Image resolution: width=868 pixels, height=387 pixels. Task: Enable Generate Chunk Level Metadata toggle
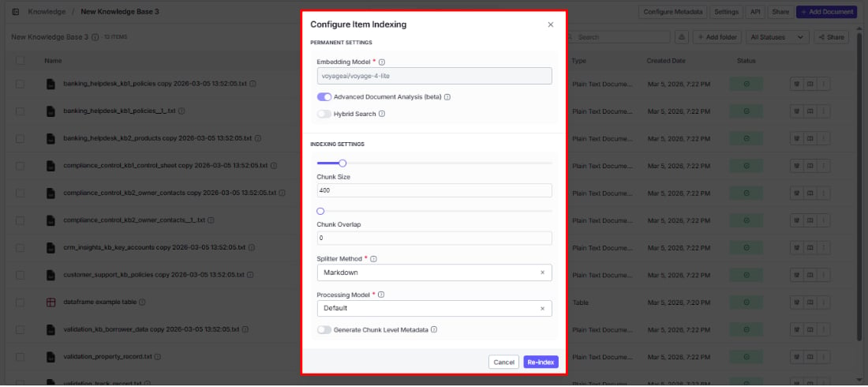click(x=324, y=329)
